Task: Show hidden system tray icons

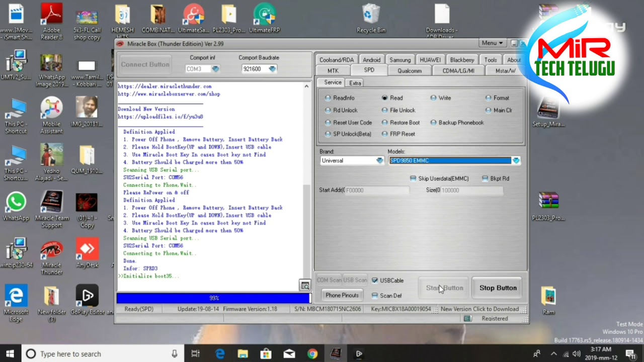Action: [554, 354]
